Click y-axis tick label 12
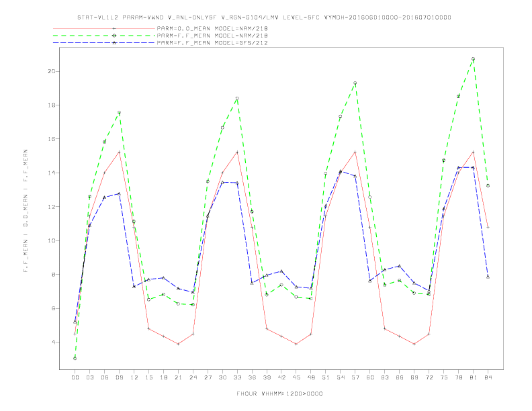The width and height of the screenshot is (532, 411). pos(52,207)
